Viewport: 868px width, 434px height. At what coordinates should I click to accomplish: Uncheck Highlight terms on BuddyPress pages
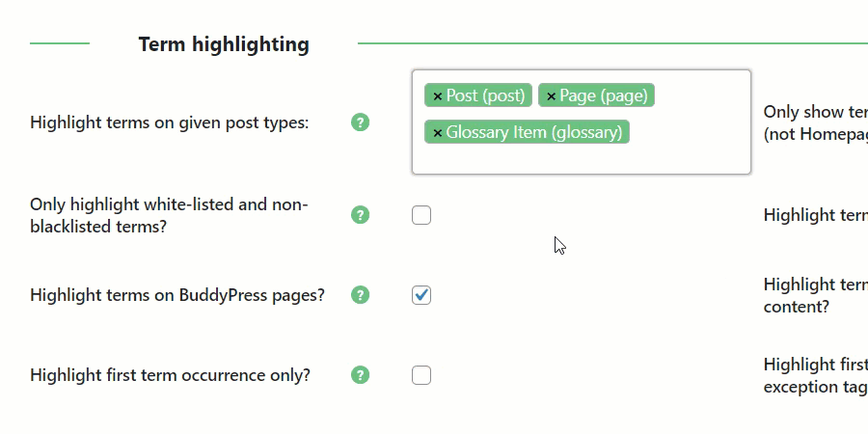[x=421, y=295]
